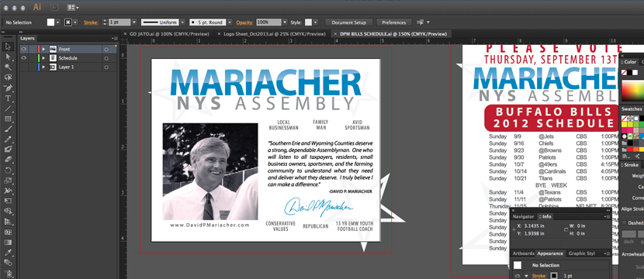Open the stroke weight dropdown
Image resolution: width=644 pixels, height=279 pixels.
pos(134,22)
